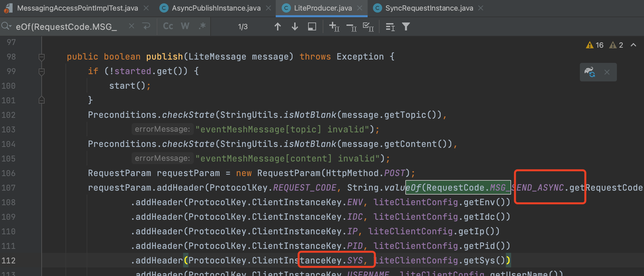
Task: Click REQUEST_CODE constant
Action: [304, 188]
